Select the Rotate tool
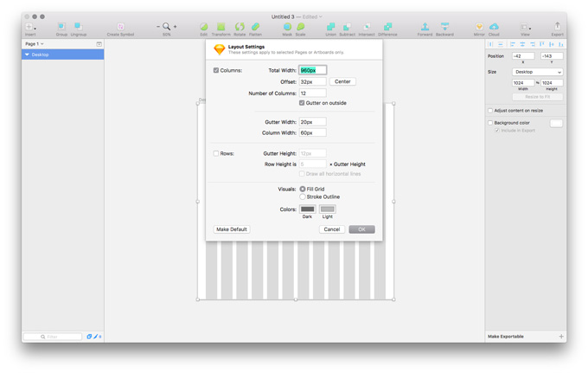Viewport: 588px width, 373px height. [x=240, y=27]
